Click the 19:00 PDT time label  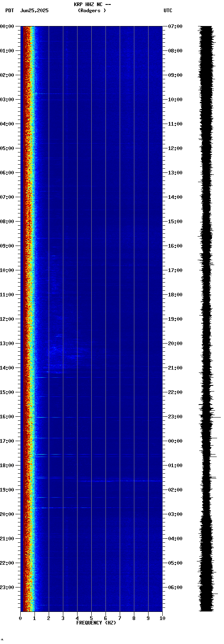(x=7, y=490)
